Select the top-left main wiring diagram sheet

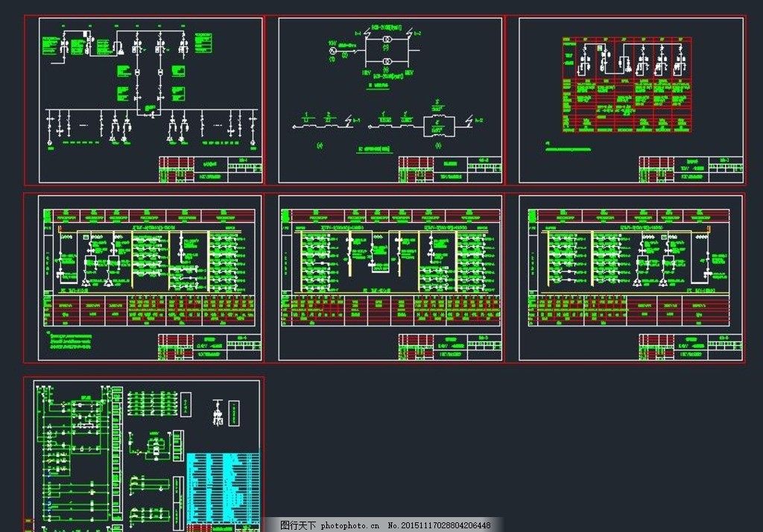(144, 101)
